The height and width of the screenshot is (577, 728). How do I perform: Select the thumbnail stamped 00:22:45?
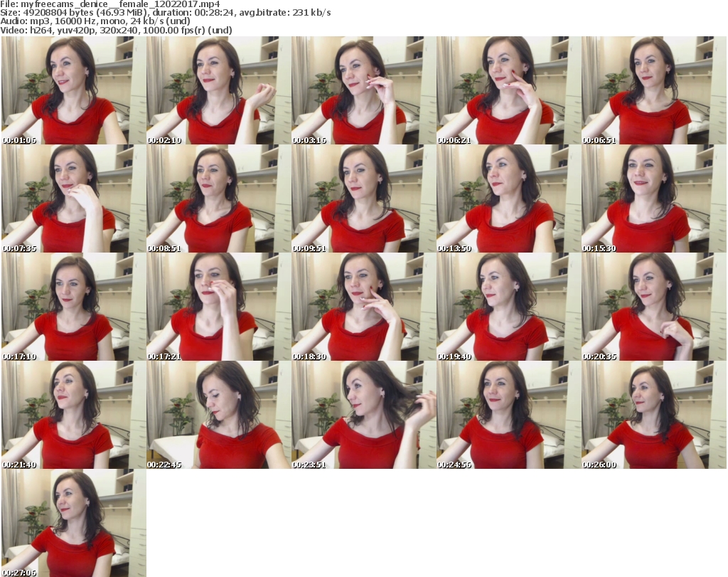(x=219, y=415)
